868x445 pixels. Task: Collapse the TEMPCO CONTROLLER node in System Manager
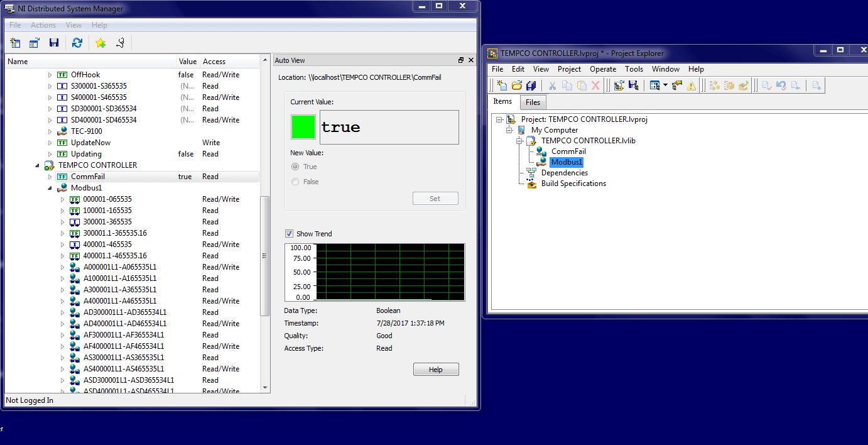[38, 165]
